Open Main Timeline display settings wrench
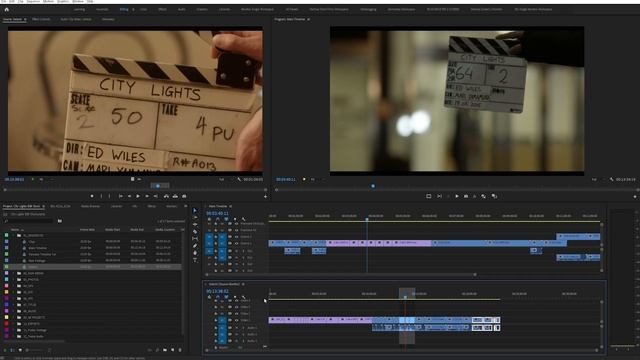 click(x=244, y=219)
